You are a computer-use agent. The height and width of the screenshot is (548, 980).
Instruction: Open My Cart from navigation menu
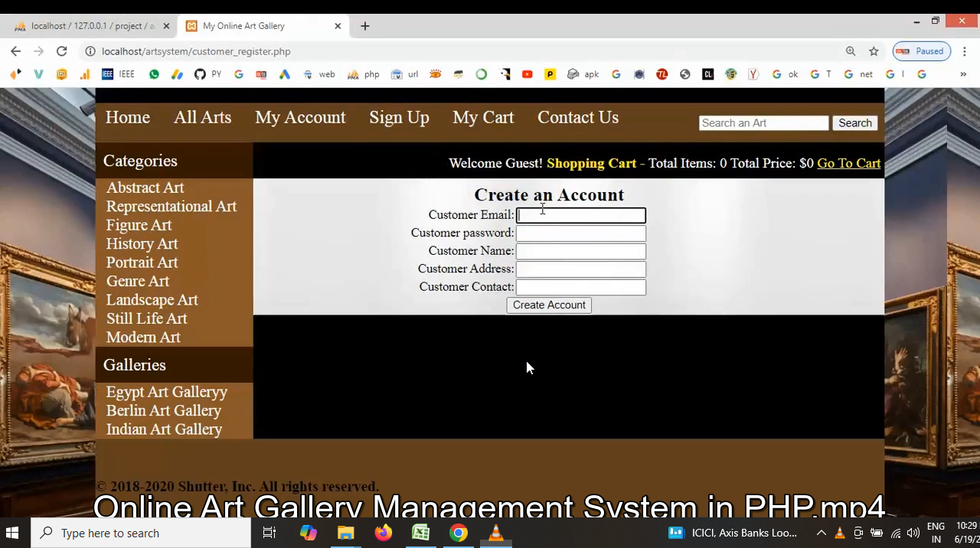tap(483, 117)
